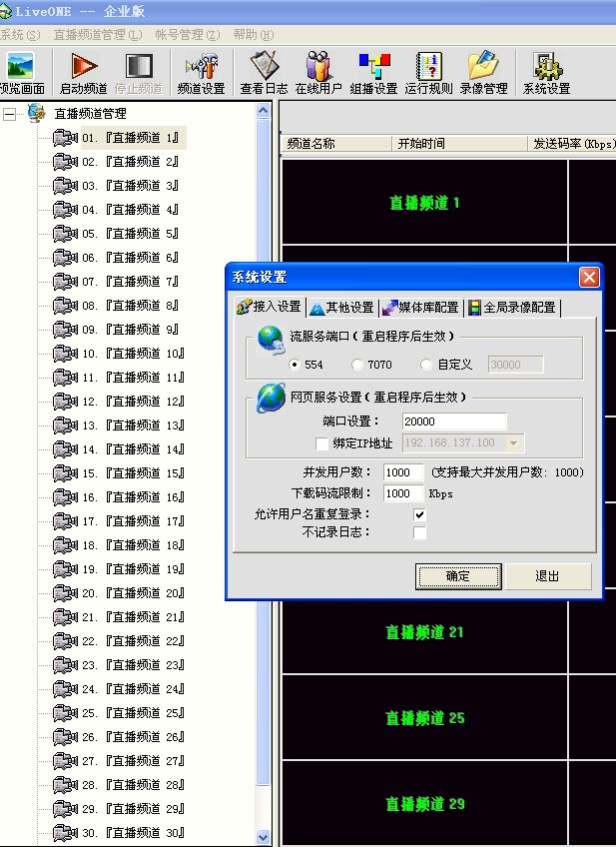616x847 pixels.
Task: Open 频道设置 channel settings from toolbar
Action: pyautogui.click(x=201, y=73)
